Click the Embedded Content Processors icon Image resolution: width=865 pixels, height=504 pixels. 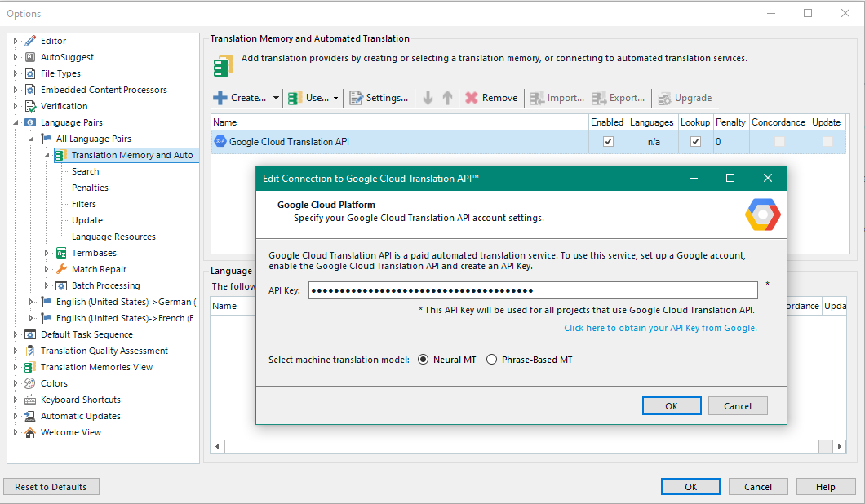coord(30,90)
